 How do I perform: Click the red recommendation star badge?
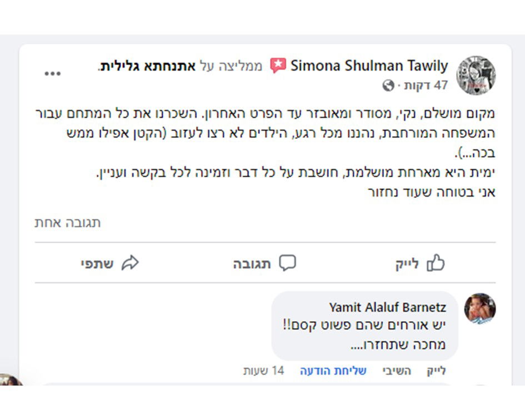[278, 66]
